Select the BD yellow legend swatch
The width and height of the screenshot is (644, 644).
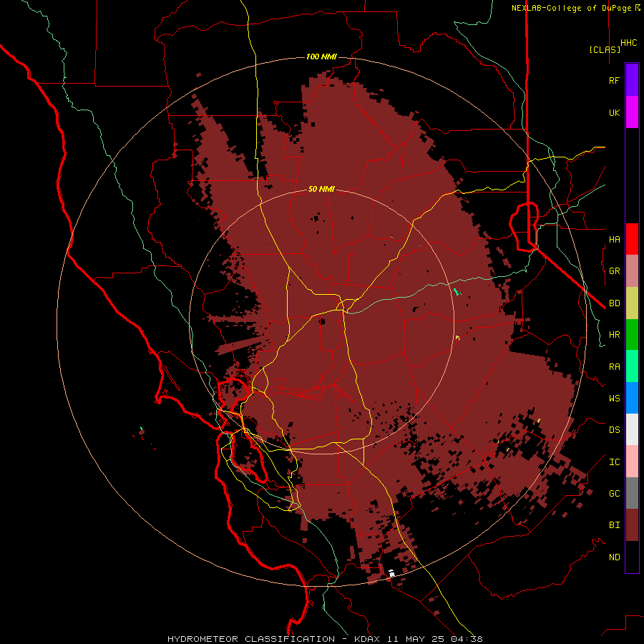point(632,303)
